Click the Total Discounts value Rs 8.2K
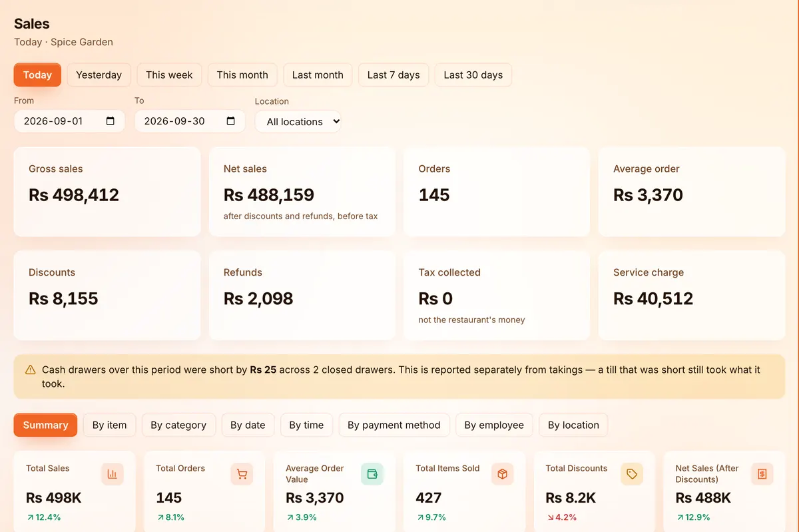The width and height of the screenshot is (799, 532). (571, 498)
